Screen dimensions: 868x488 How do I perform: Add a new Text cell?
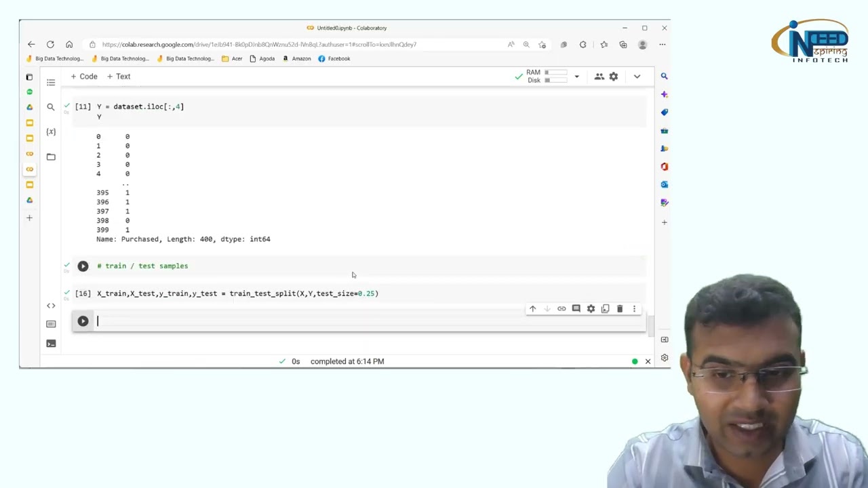119,77
